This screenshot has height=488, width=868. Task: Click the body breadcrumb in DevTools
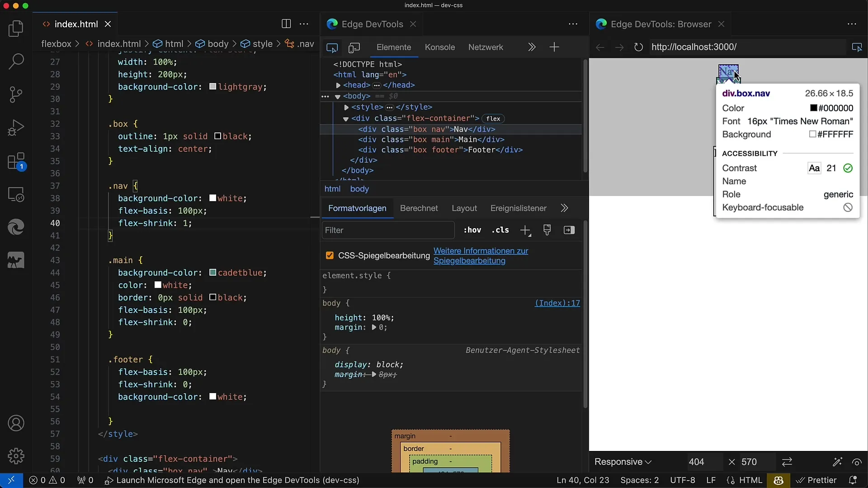[x=359, y=189]
